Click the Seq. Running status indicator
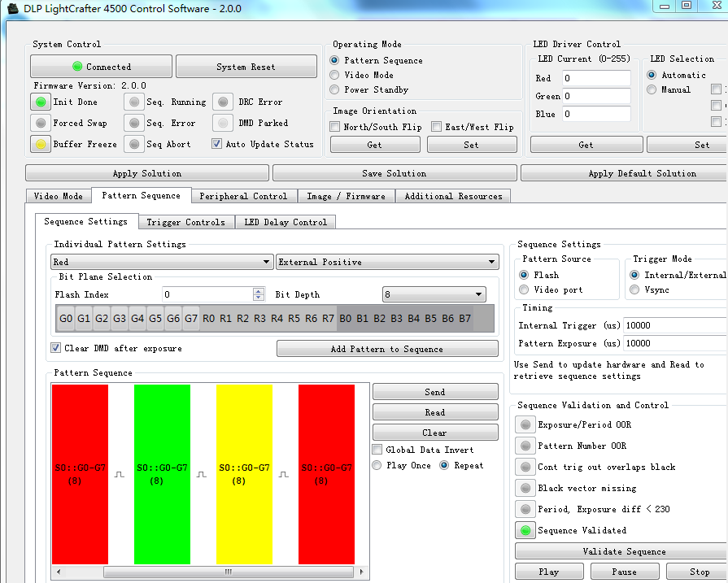 pos(134,102)
